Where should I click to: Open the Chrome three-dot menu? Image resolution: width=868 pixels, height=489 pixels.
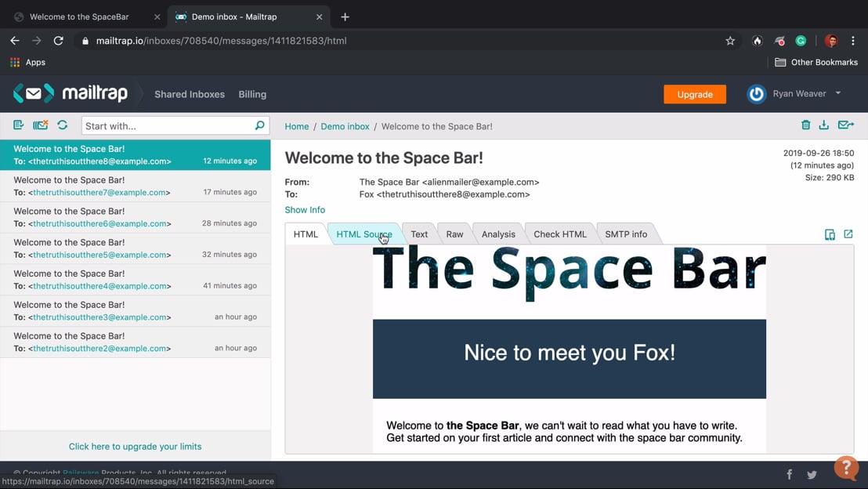coord(852,41)
